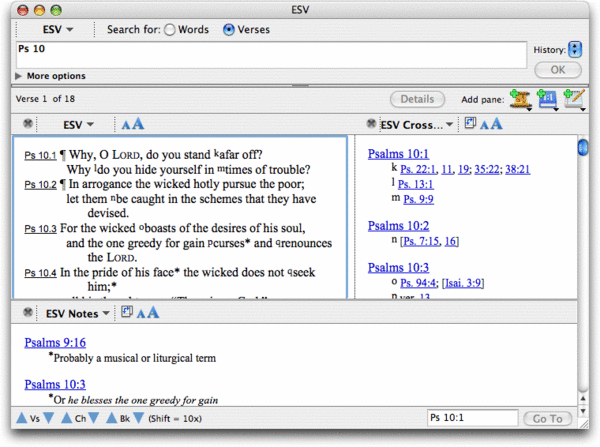The image size is (600, 447).
Task: Click the Ps 10.1 verse reference
Action: pyautogui.click(x=40, y=155)
